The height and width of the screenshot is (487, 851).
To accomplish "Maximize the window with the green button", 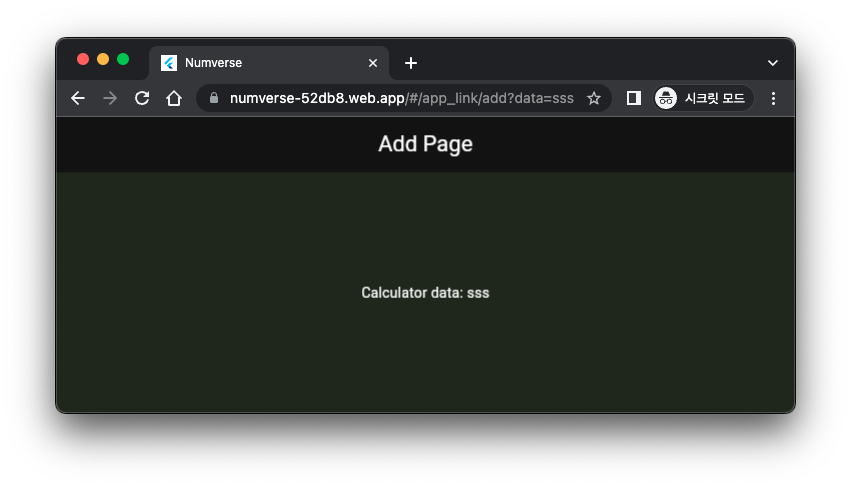I will (123, 59).
